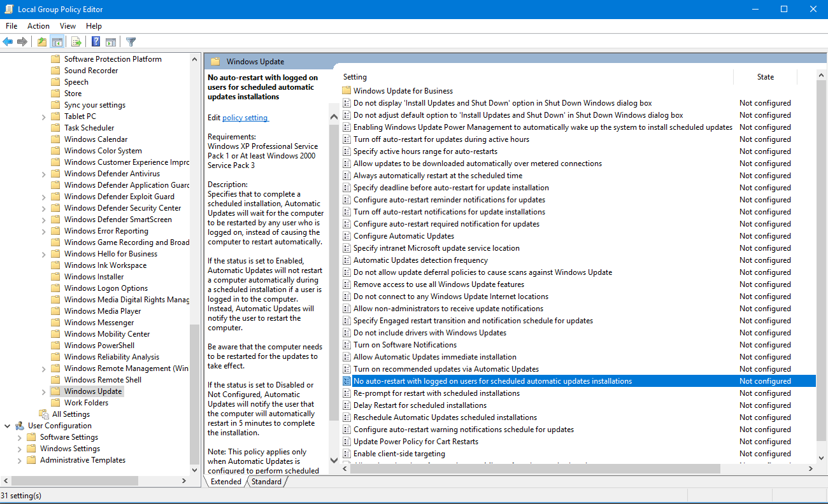Viewport: 828px width, 504px height.
Task: Click the Back arrow toolbar icon
Action: point(8,42)
